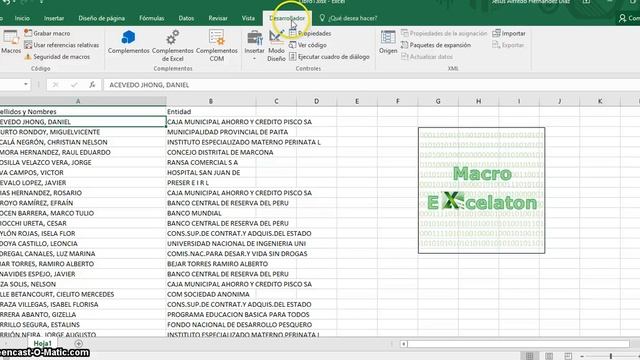Image resolution: width=640 pixels, height=360 pixels.
Task: Click the cancel entry X icon
Action: click(56, 85)
